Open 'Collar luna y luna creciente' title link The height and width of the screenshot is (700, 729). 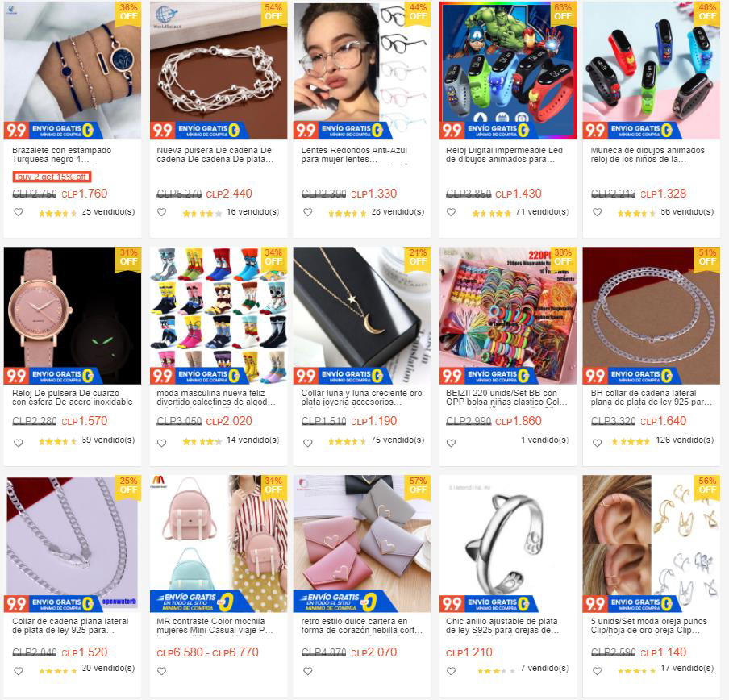(x=362, y=398)
